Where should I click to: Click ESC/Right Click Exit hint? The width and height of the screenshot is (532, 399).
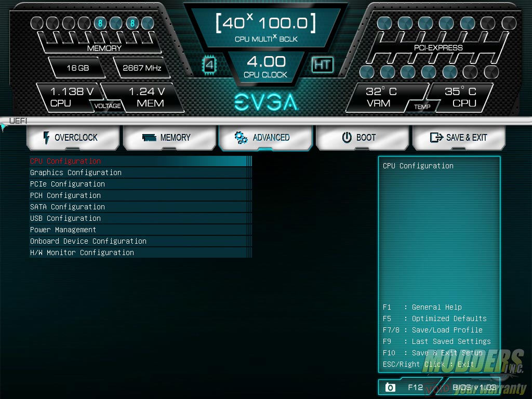428,364
